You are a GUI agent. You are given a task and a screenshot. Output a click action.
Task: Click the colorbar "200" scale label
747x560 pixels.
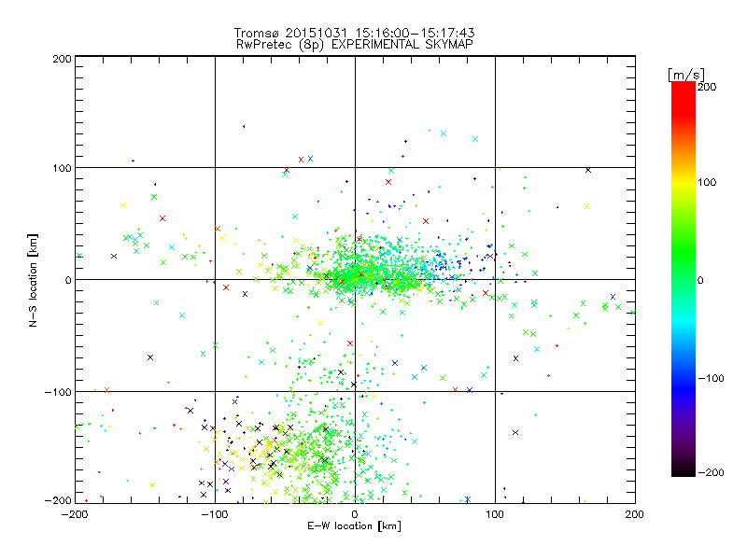(x=707, y=87)
